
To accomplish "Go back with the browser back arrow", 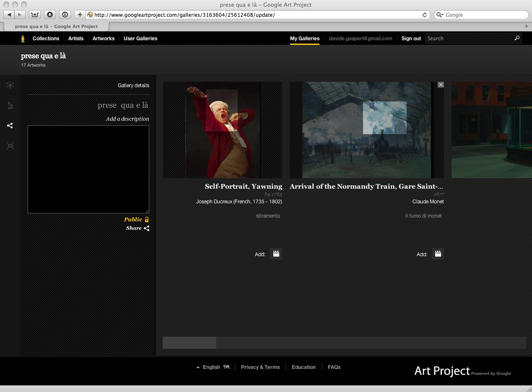I will coord(9,15).
